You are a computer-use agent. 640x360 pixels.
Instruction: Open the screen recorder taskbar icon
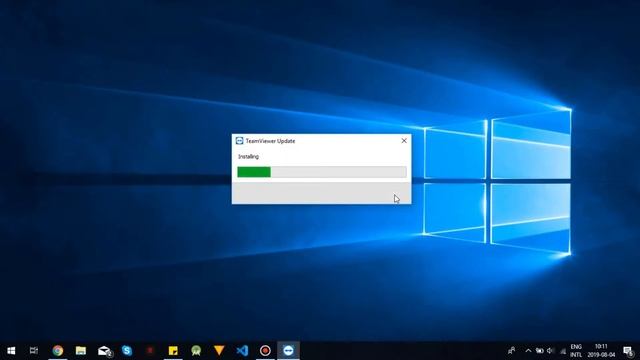pos(265,351)
